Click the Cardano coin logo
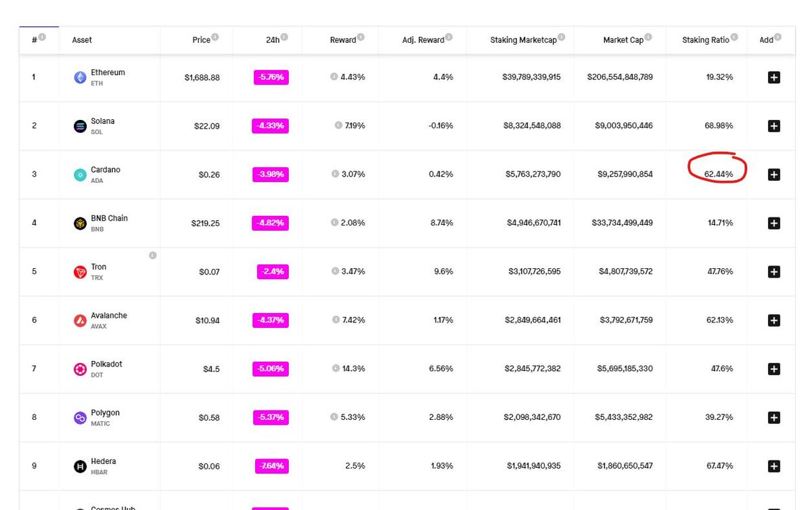The image size is (812, 510). pos(80,175)
